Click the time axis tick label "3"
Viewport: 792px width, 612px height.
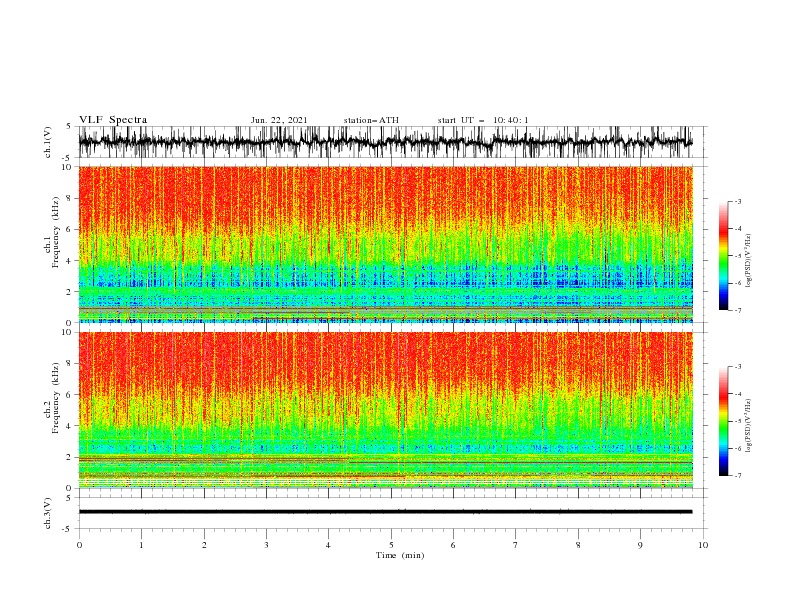(x=266, y=545)
